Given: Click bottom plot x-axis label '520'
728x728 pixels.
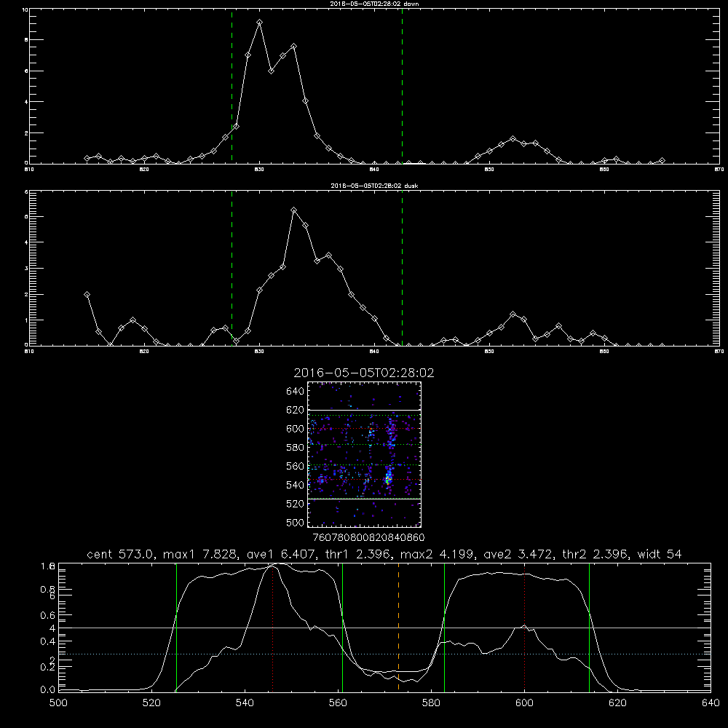Looking at the screenshot, I should (151, 703).
